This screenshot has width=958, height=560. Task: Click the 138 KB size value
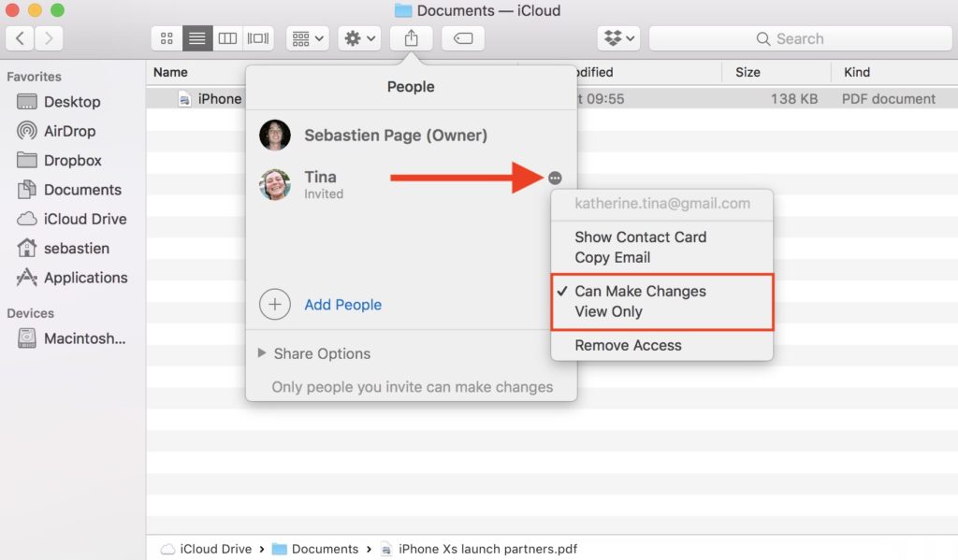coord(793,99)
